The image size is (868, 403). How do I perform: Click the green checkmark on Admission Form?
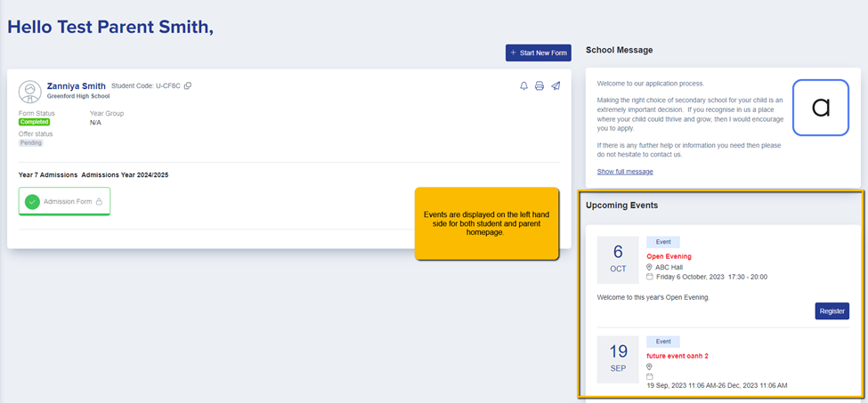tap(32, 202)
